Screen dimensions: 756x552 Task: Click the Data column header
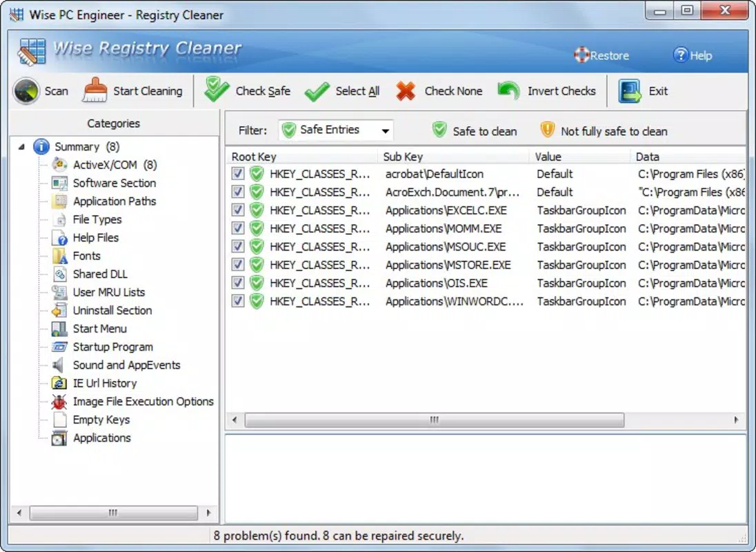[688, 157]
